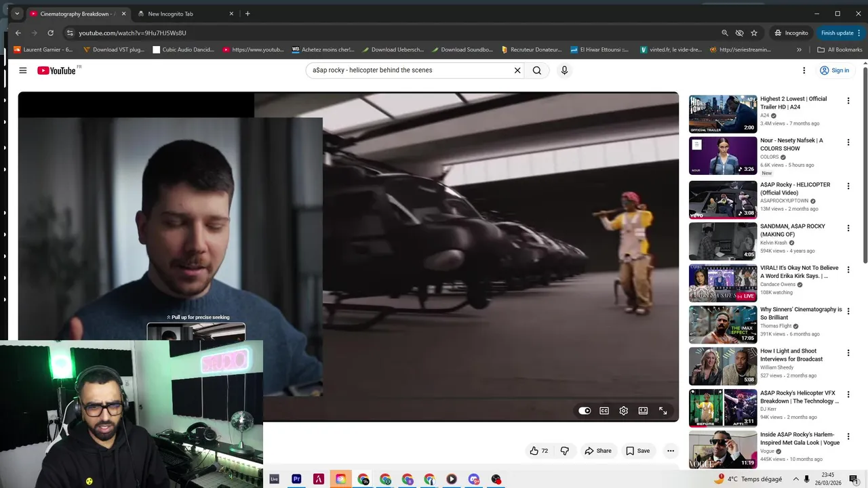Open 'A$AP Rocky - HELICOPTER (Official Video)' title

(x=795, y=188)
